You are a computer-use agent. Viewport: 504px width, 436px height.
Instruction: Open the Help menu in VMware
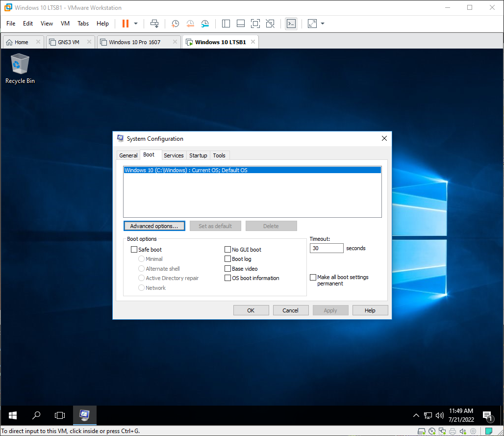click(x=102, y=24)
